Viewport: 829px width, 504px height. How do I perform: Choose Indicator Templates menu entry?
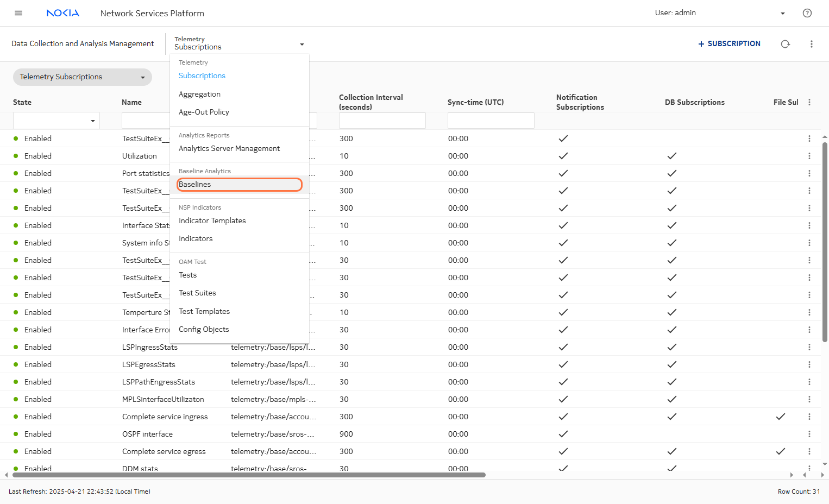[x=212, y=220]
